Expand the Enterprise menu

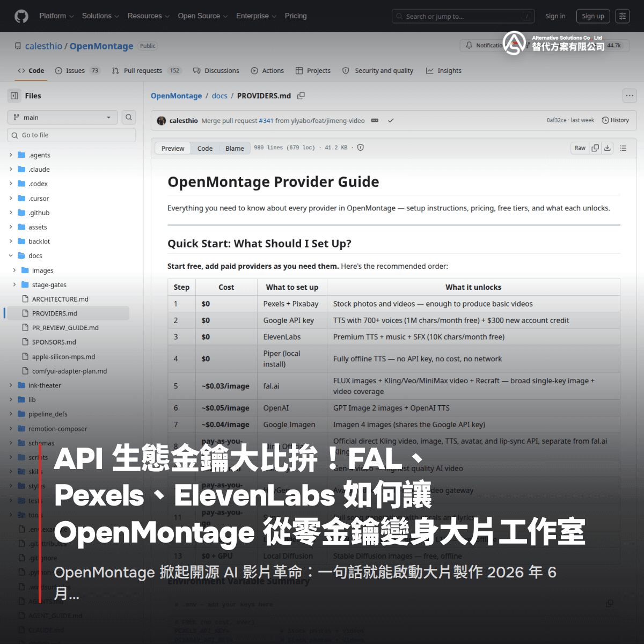click(x=256, y=16)
